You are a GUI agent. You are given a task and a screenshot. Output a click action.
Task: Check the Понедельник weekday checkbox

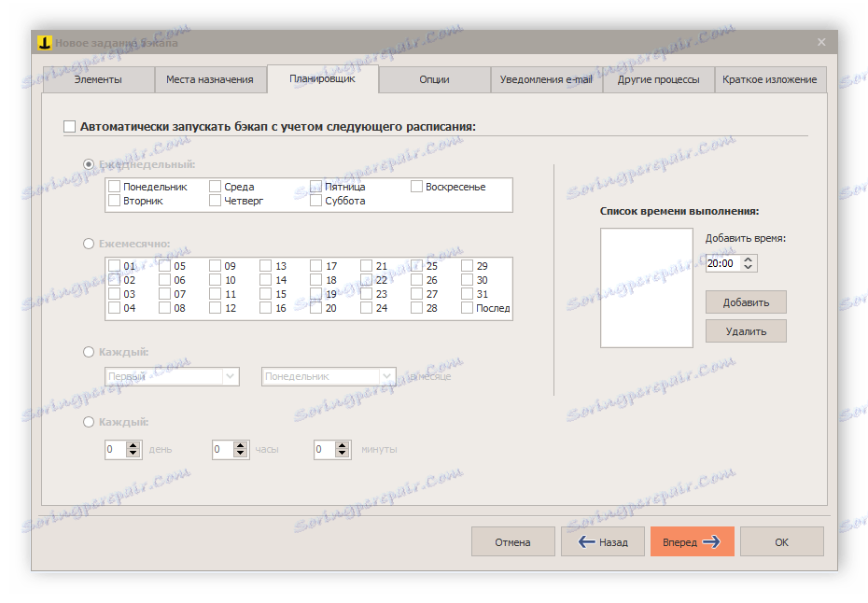[x=115, y=187]
